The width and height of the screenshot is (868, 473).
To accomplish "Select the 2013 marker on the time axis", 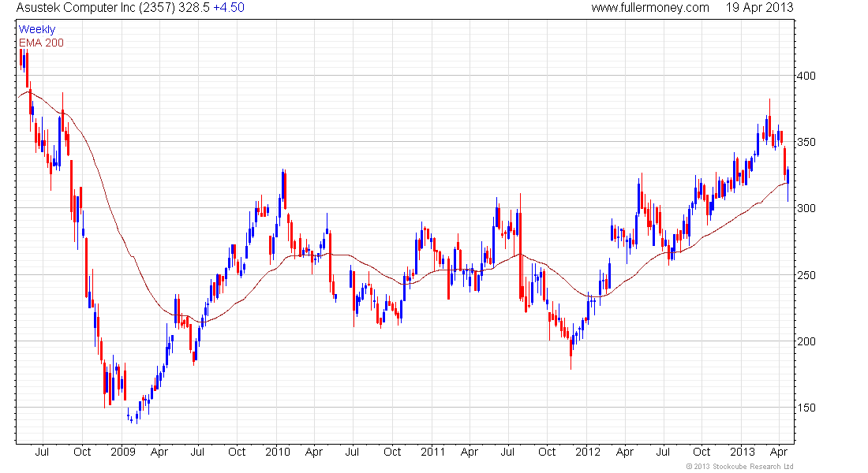I will click(742, 453).
